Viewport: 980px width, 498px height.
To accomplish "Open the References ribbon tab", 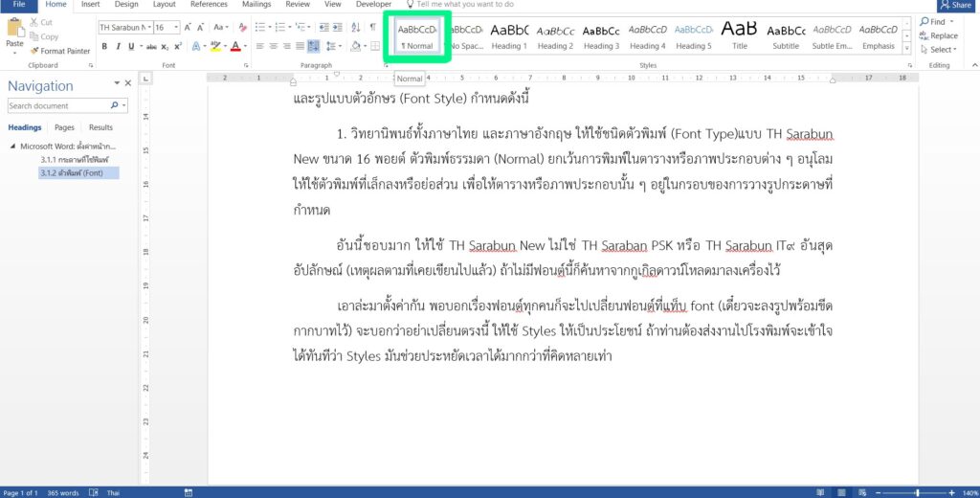I will coord(209,5).
